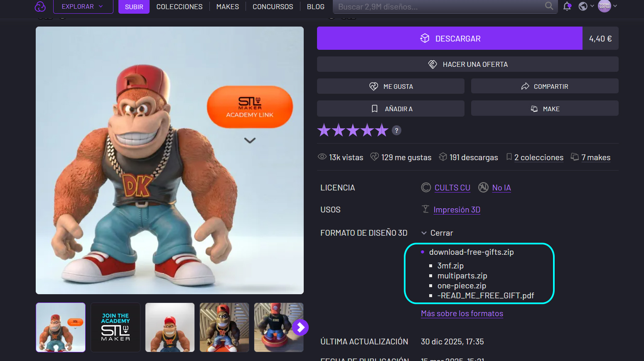Click the DESCARGAR download button
Viewport: 644px width, 361px height.
(x=450, y=38)
